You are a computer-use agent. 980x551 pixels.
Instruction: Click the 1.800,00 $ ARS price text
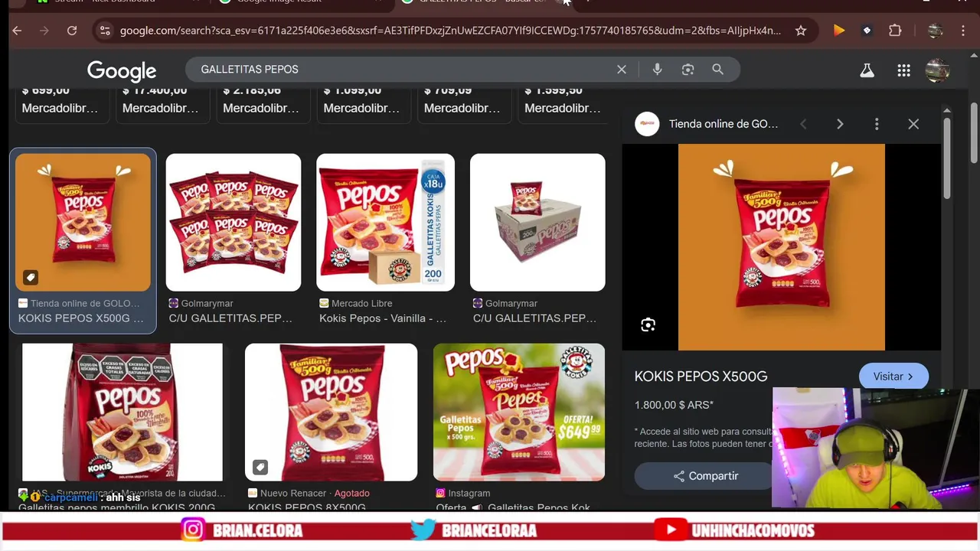(674, 405)
